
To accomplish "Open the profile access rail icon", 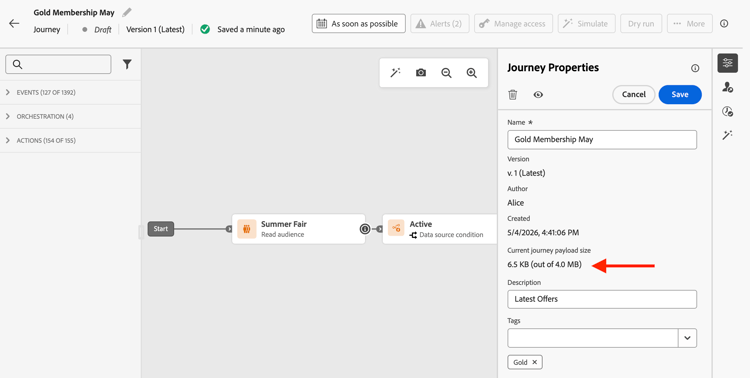I will click(728, 87).
